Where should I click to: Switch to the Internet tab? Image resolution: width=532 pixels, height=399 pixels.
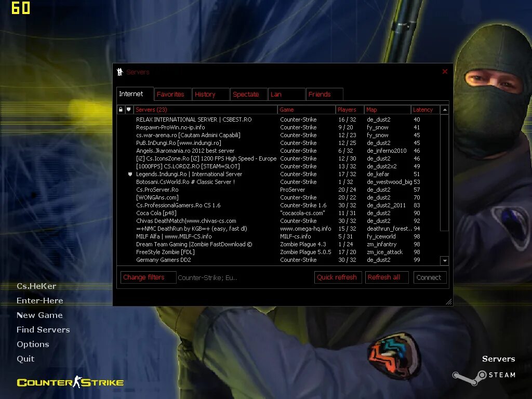pyautogui.click(x=135, y=94)
